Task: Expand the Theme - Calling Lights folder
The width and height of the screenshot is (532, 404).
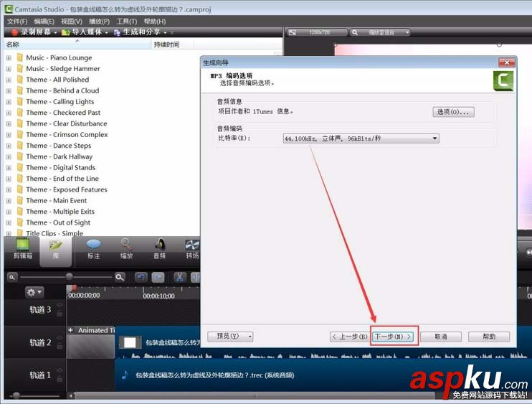Action: [x=9, y=101]
